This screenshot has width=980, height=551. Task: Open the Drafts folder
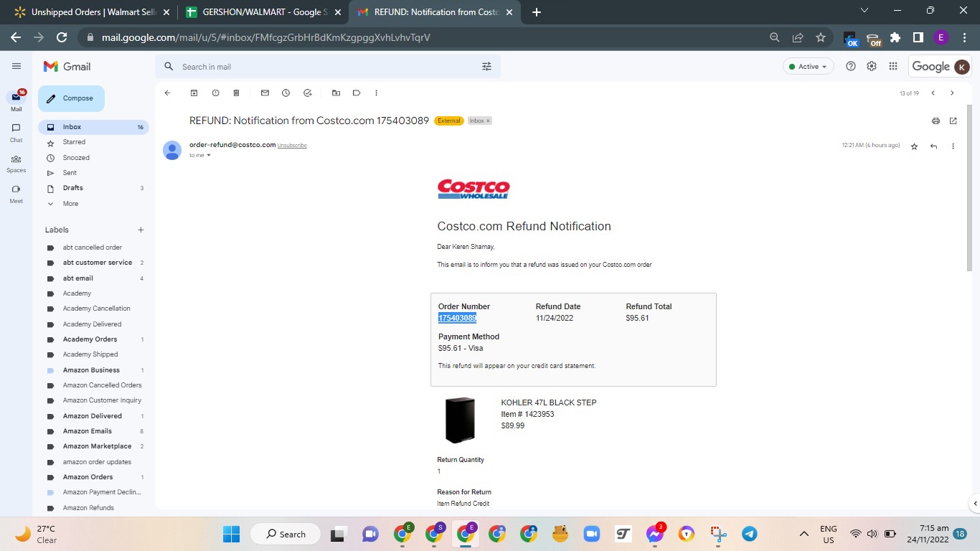[x=93, y=188]
